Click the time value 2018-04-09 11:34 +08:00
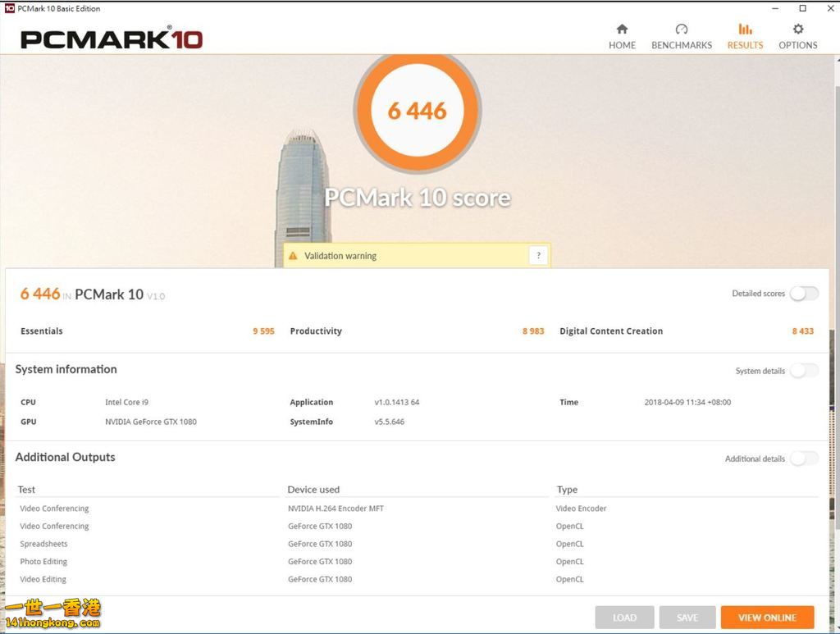This screenshot has height=634, width=840. click(687, 402)
